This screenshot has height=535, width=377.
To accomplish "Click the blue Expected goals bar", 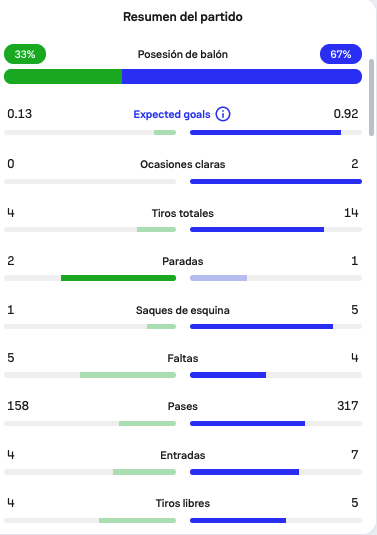I will 265,132.
